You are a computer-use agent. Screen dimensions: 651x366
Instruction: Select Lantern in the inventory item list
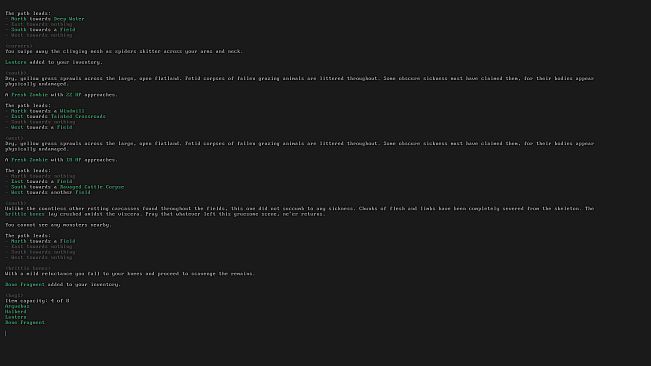pos(15,317)
